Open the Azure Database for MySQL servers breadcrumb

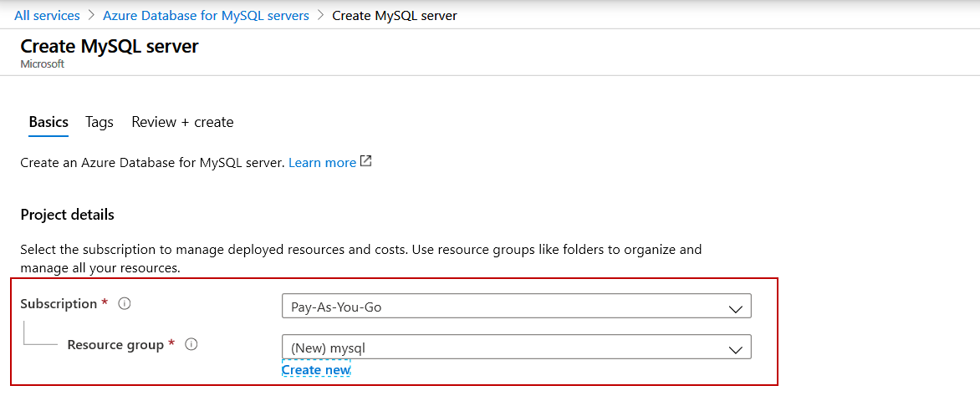[x=206, y=16]
